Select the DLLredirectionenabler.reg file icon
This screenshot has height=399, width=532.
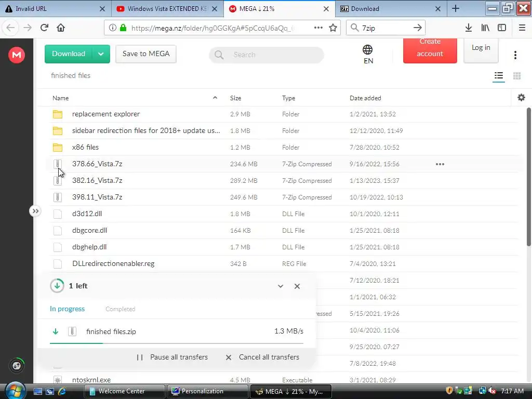tap(58, 263)
